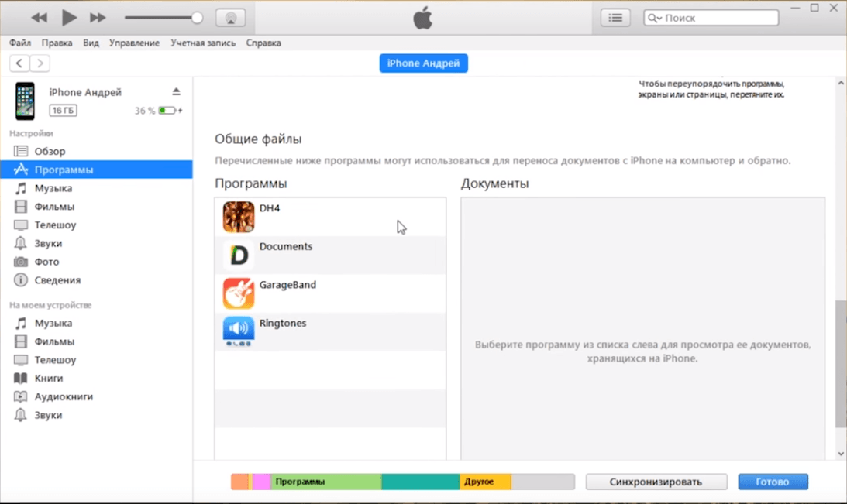The image size is (847, 504).
Task: Choose the DH4 game icon
Action: (x=239, y=217)
